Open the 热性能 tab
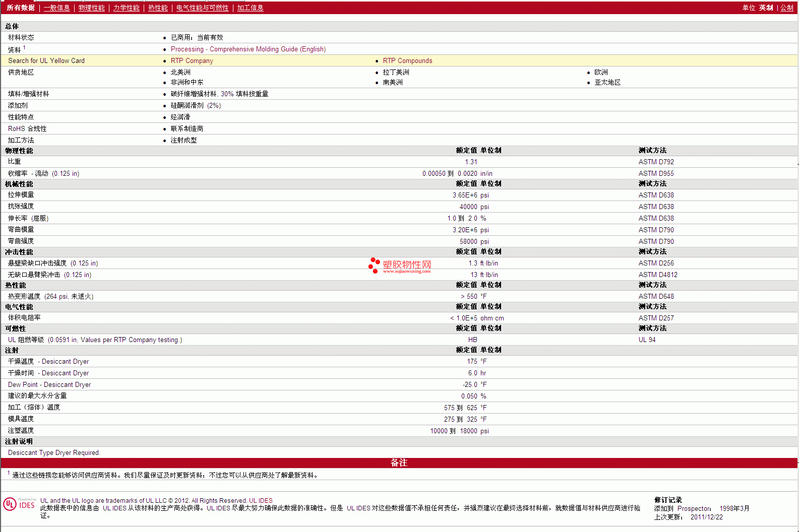799x532 pixels. (158, 8)
